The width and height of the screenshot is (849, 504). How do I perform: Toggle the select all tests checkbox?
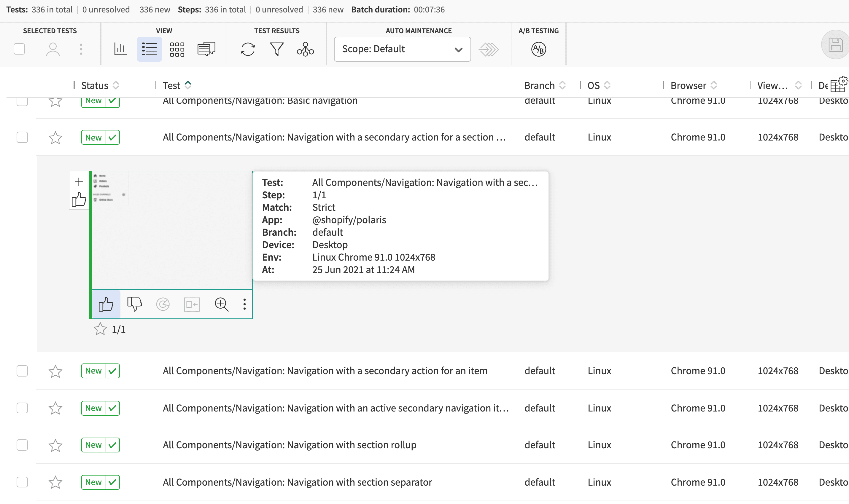19,48
